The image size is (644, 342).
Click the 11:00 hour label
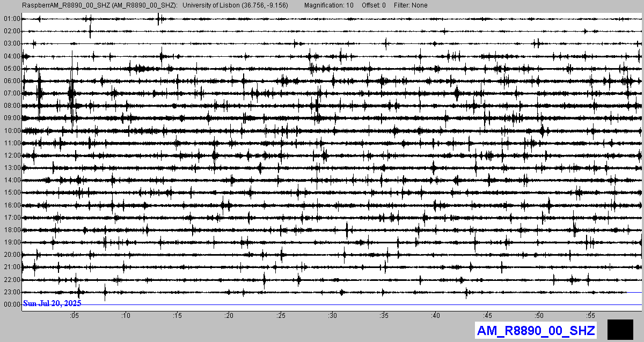[x=12, y=143]
